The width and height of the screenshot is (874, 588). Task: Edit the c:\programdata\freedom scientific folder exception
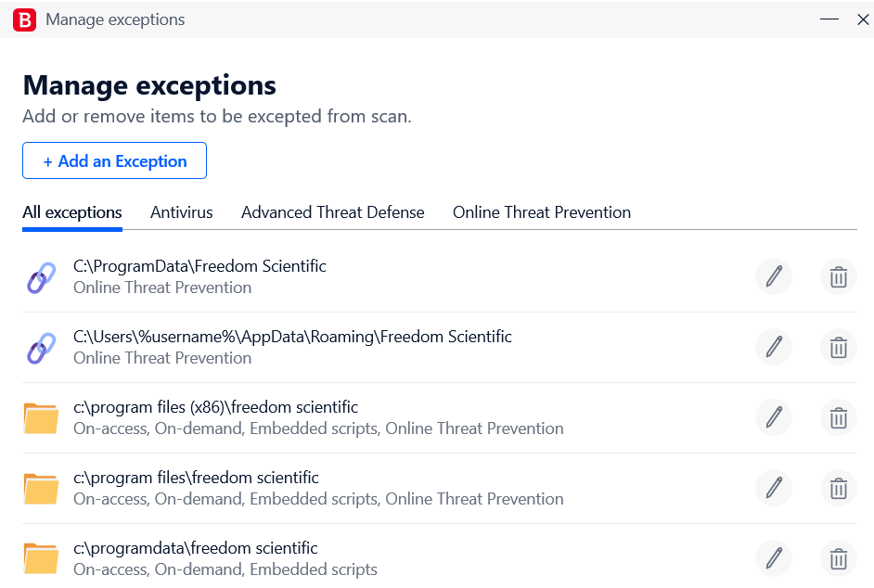[774, 558]
